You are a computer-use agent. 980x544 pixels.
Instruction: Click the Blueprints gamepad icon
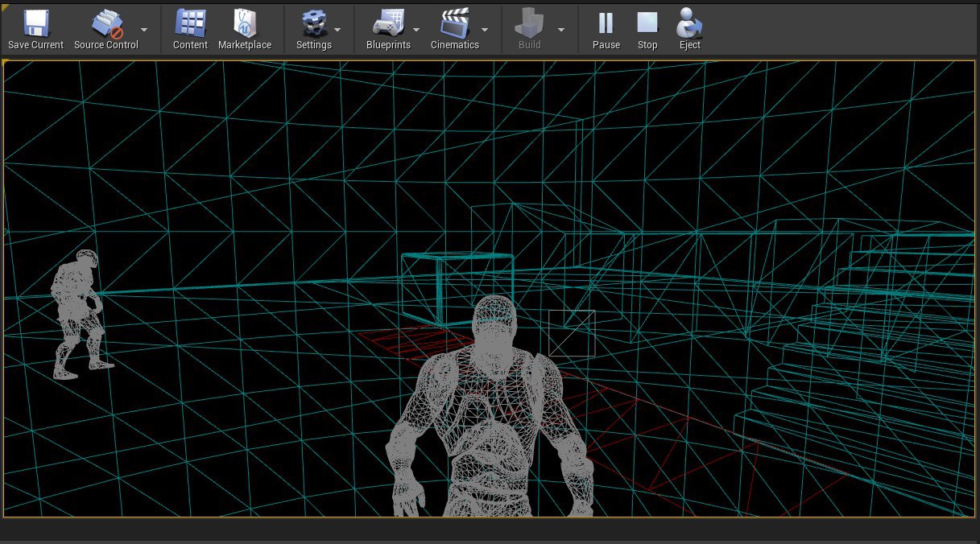(x=388, y=23)
